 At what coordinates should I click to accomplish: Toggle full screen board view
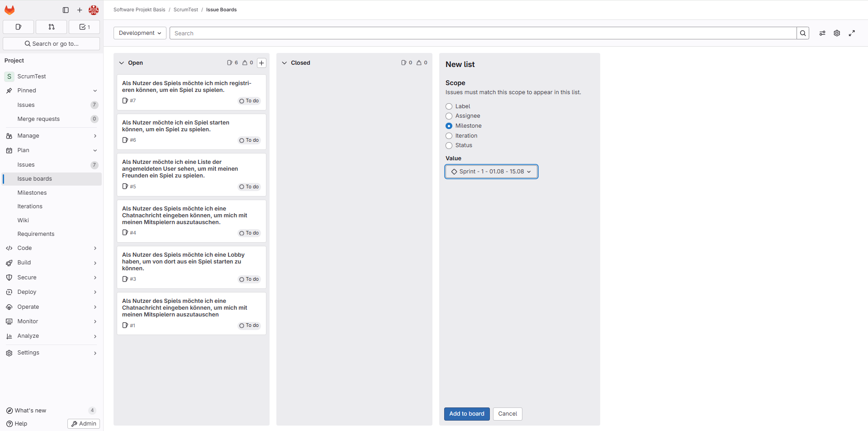[852, 33]
